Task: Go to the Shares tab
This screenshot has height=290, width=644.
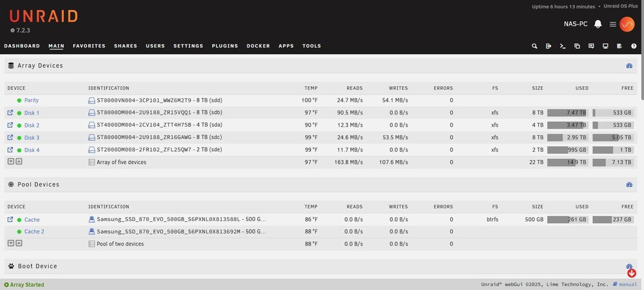Action: [x=126, y=46]
